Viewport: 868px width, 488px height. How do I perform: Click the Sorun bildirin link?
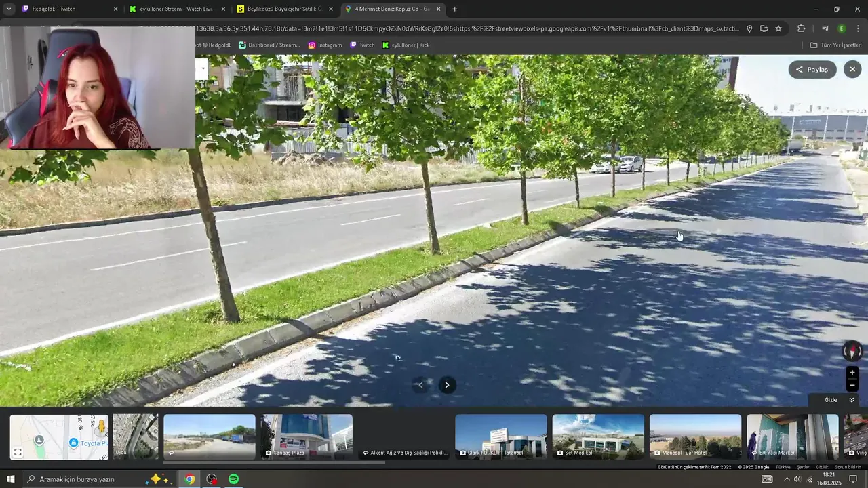(x=848, y=467)
